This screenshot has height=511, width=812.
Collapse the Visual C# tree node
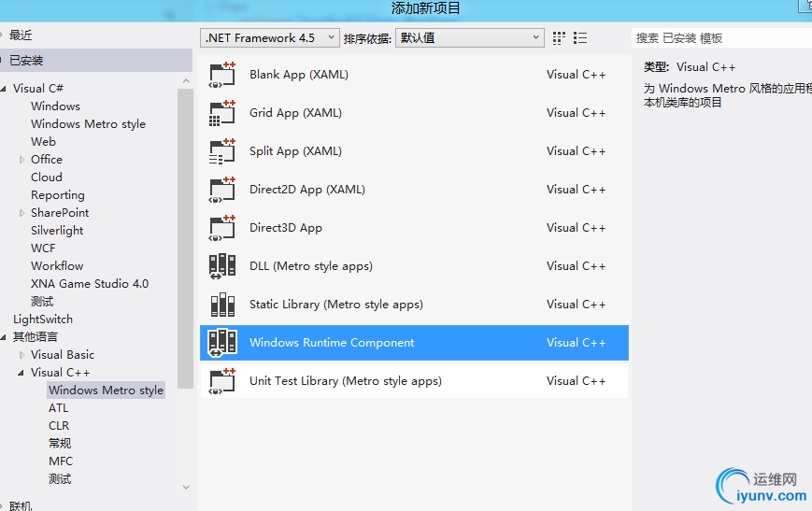click(x=4, y=89)
